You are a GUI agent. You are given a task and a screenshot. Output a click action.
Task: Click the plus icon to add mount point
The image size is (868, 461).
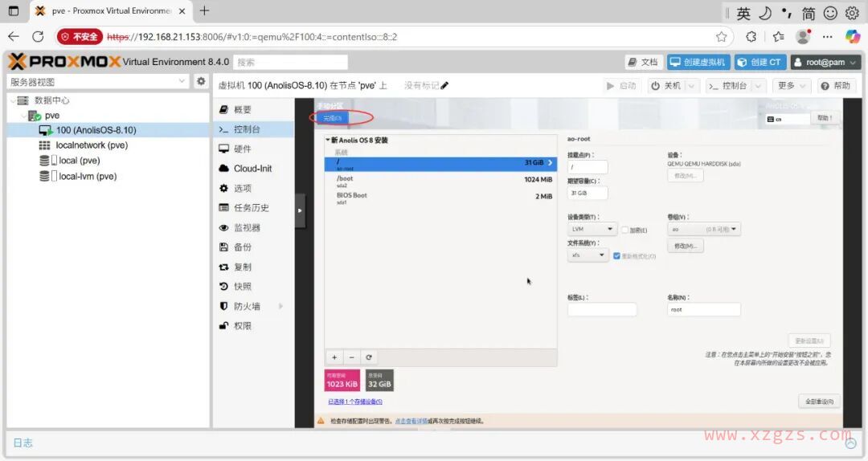(x=334, y=357)
